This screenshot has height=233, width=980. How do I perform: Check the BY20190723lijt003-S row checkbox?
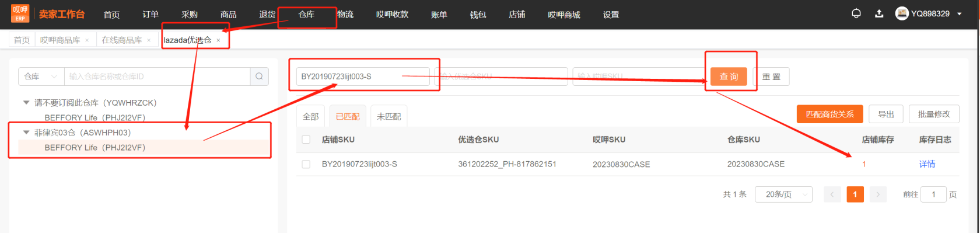coord(306,164)
